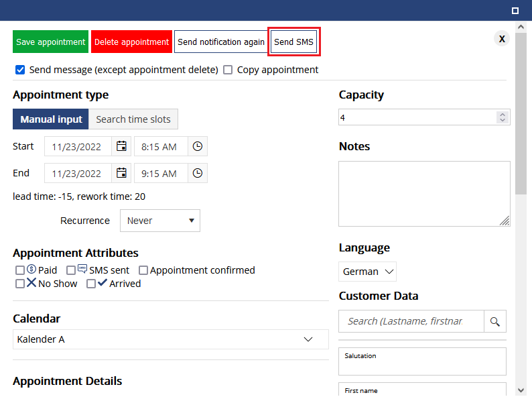Click the customer Search (Lastname, firstname) field
This screenshot has width=532, height=399.
point(411,321)
